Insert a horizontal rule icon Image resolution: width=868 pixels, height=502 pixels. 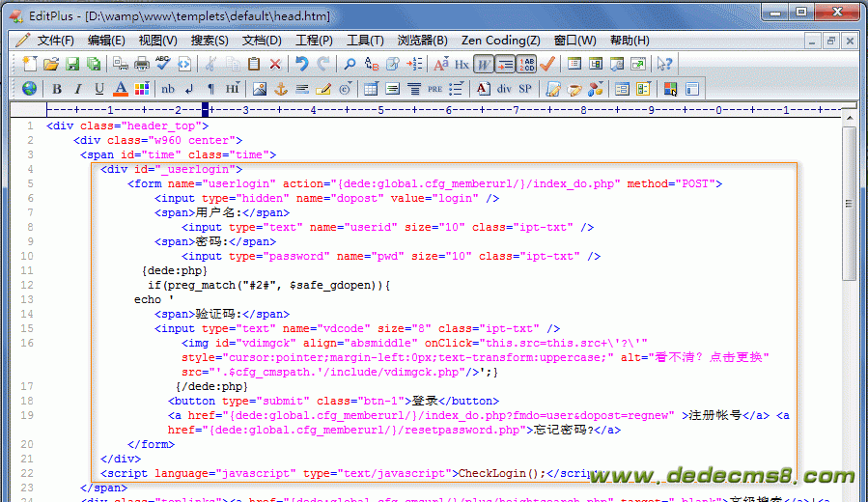[x=301, y=89]
